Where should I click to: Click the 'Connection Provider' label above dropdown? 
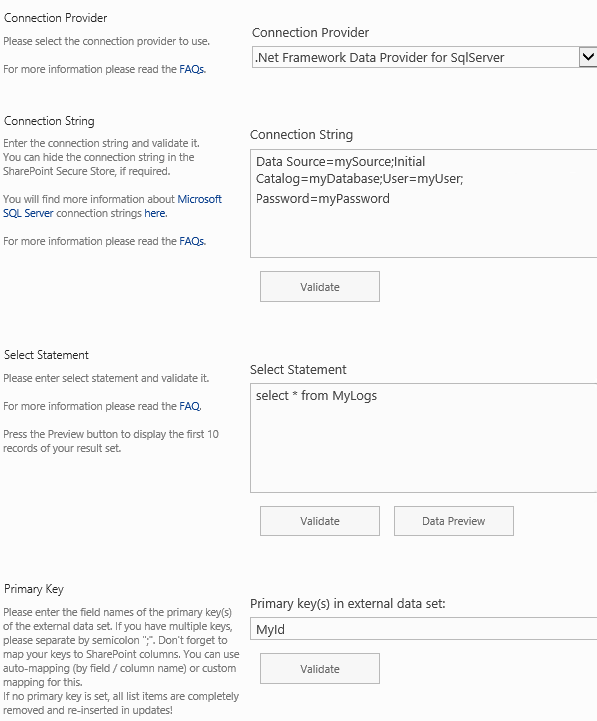click(310, 33)
